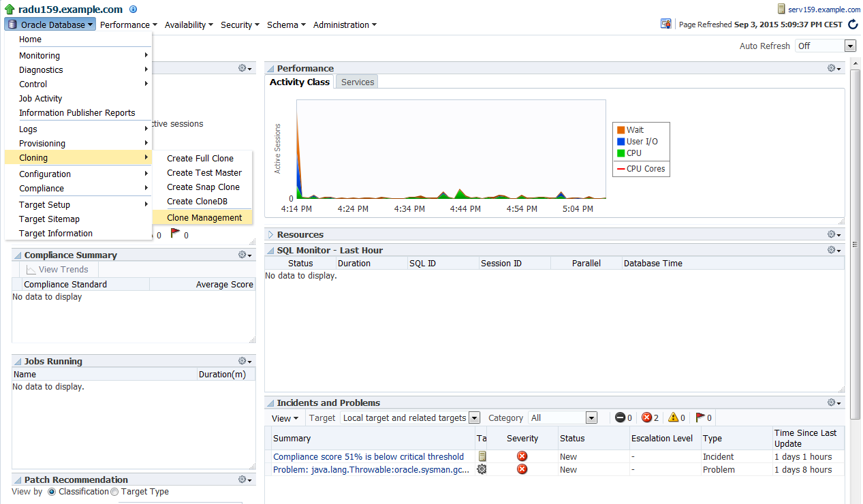The image size is (863, 504).
Task: Expand the Resources panel
Action: coord(270,234)
